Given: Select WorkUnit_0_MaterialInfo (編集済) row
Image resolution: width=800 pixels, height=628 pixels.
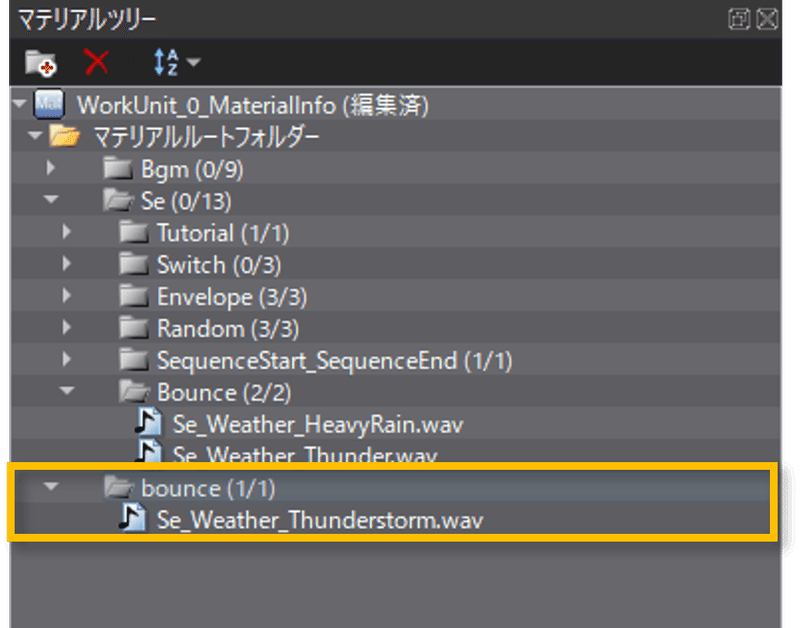Looking at the screenshot, I should (396, 105).
